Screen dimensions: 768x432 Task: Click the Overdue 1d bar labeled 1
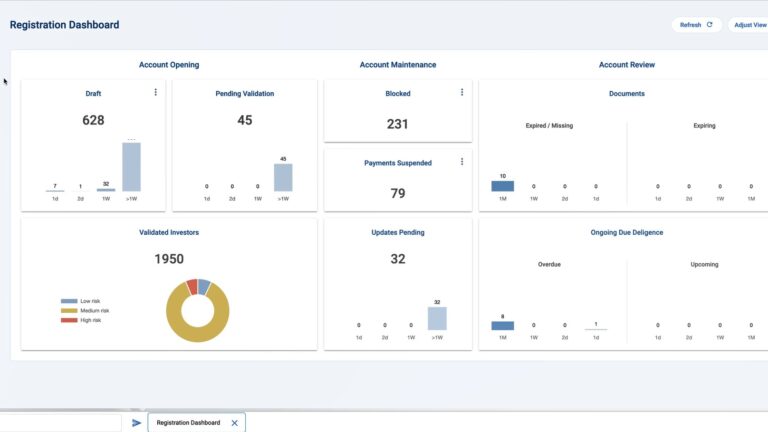596,329
